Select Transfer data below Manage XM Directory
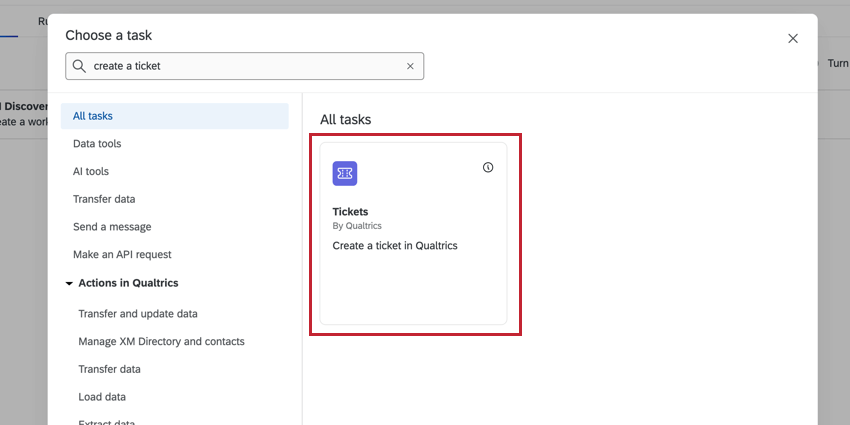The height and width of the screenshot is (425, 850). pos(110,369)
